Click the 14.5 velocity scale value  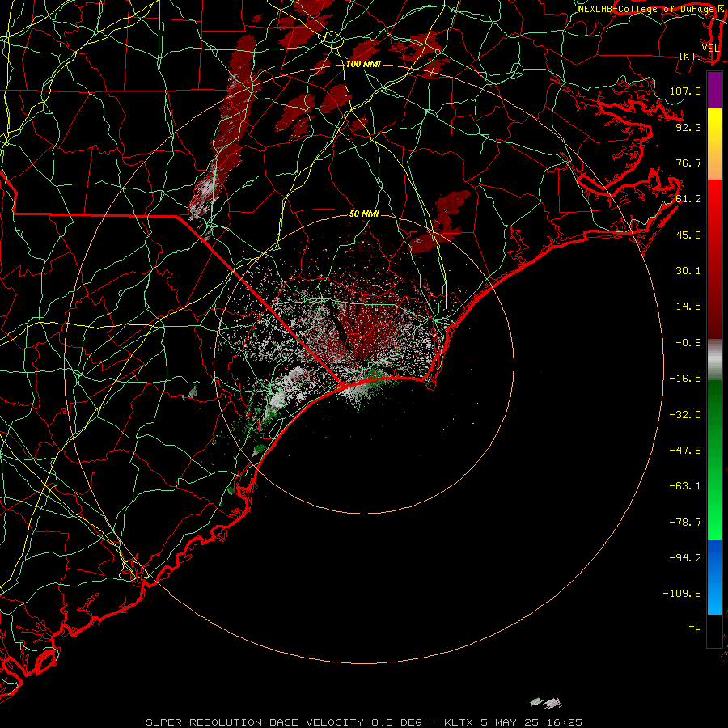(x=688, y=307)
